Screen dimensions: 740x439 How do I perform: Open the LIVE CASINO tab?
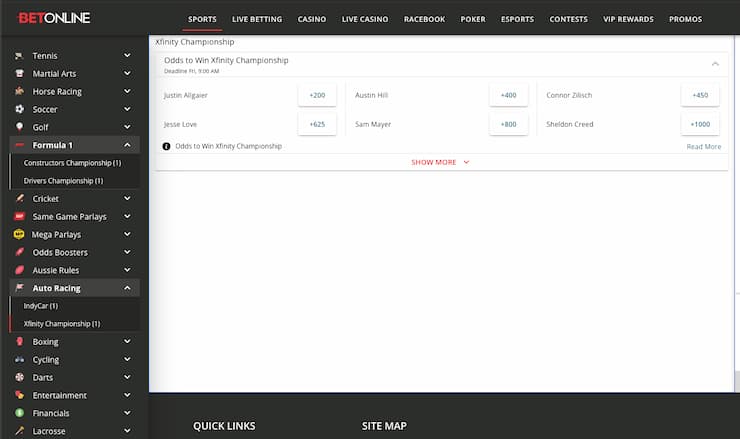365,19
